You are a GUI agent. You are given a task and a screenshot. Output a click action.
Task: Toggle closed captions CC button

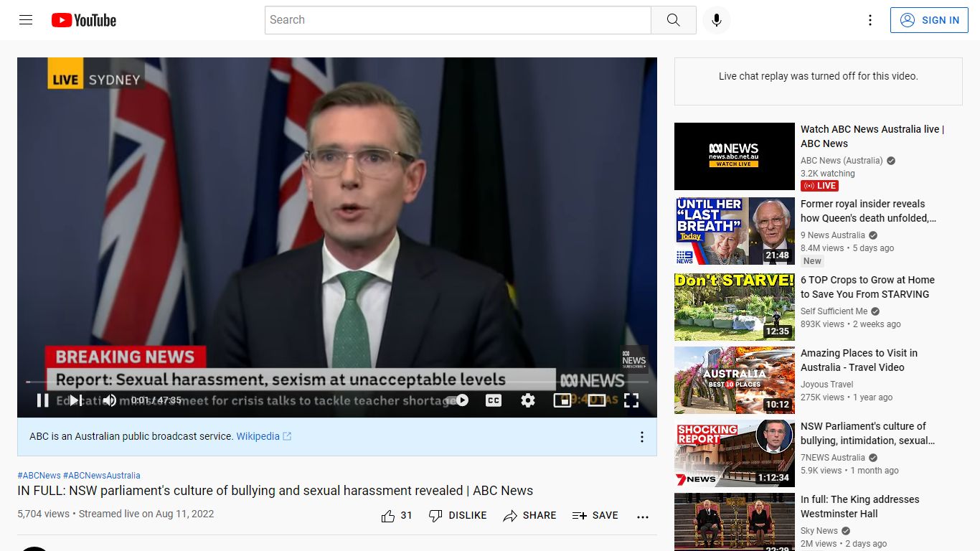(x=494, y=400)
